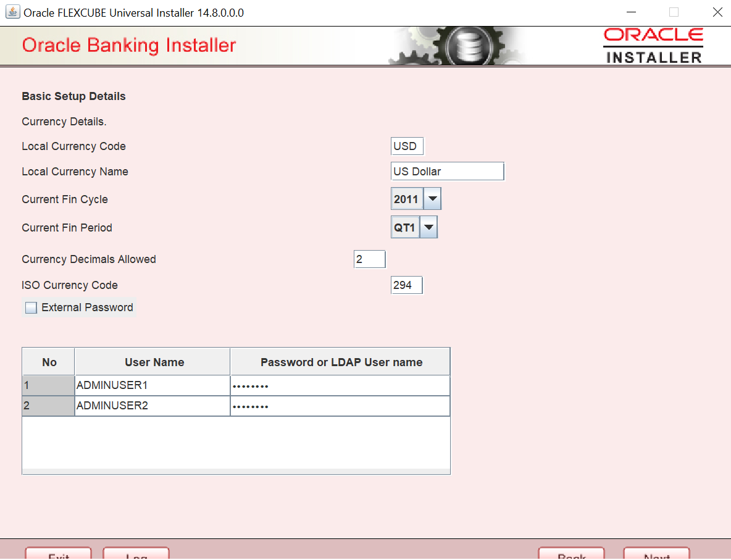Open the Log button
731x560 pixels.
[x=136, y=554]
